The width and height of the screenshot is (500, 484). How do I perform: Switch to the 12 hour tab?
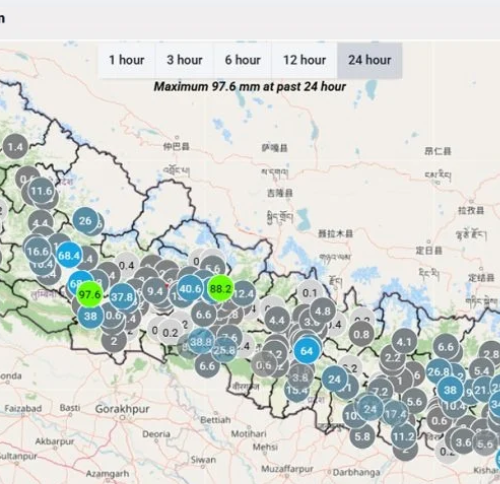click(304, 60)
